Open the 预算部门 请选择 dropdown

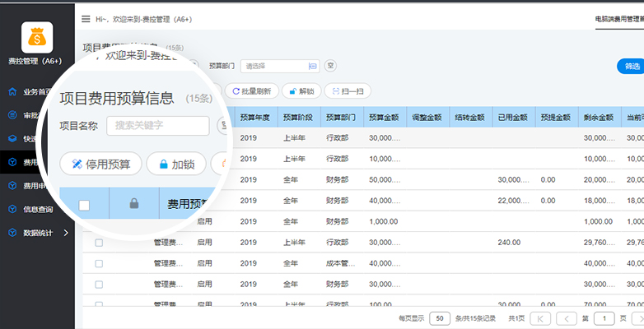280,66
